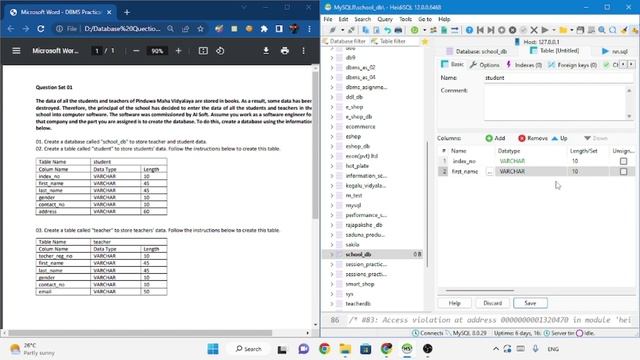Open File Explorer from the taskbar
This screenshot has height=360, width=640.
345,349
